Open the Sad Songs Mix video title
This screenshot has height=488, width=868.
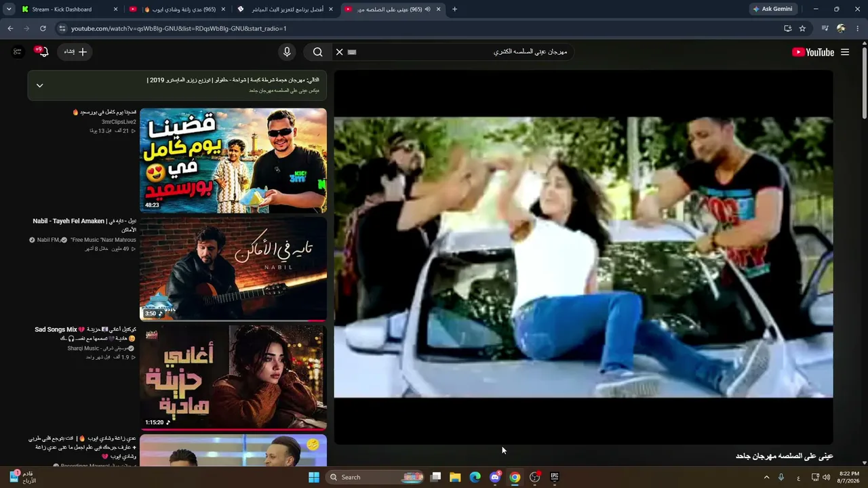[x=84, y=333]
